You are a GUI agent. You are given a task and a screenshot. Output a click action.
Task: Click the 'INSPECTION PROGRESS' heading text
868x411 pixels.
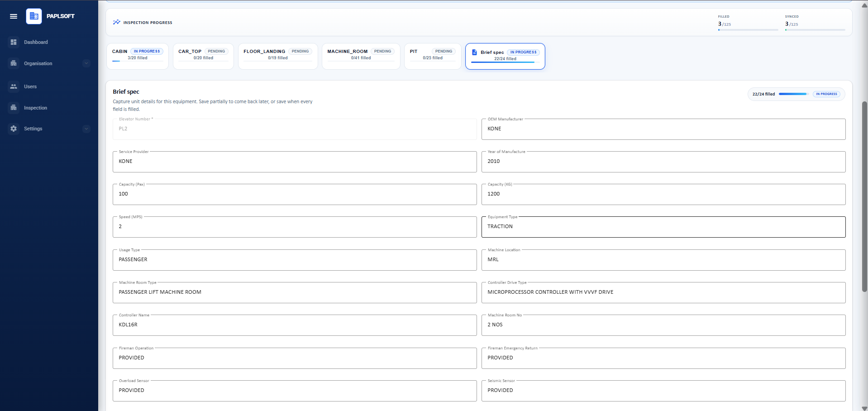point(148,23)
